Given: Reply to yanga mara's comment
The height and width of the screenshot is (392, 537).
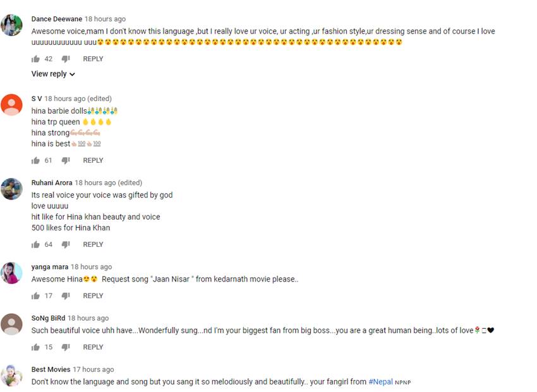Looking at the screenshot, I should click(x=93, y=295).
